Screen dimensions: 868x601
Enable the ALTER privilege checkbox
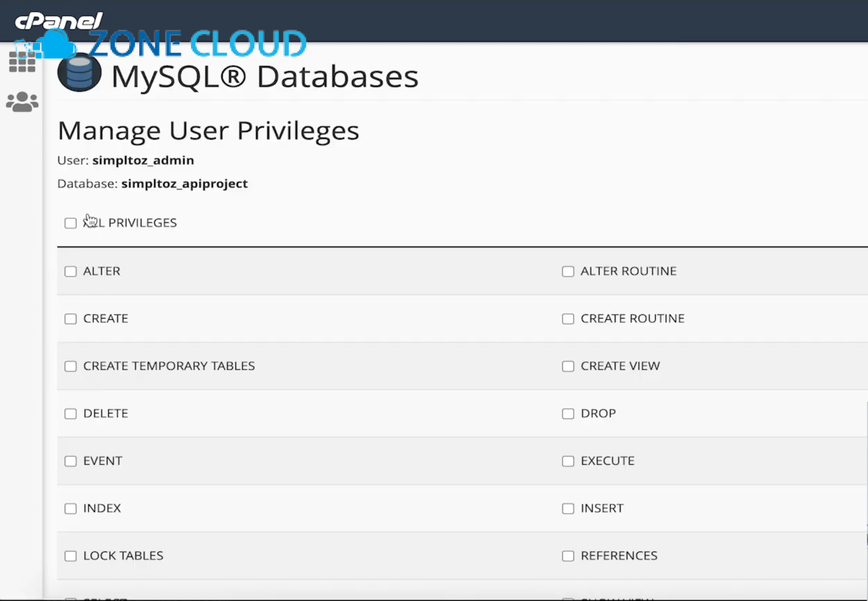coord(70,271)
